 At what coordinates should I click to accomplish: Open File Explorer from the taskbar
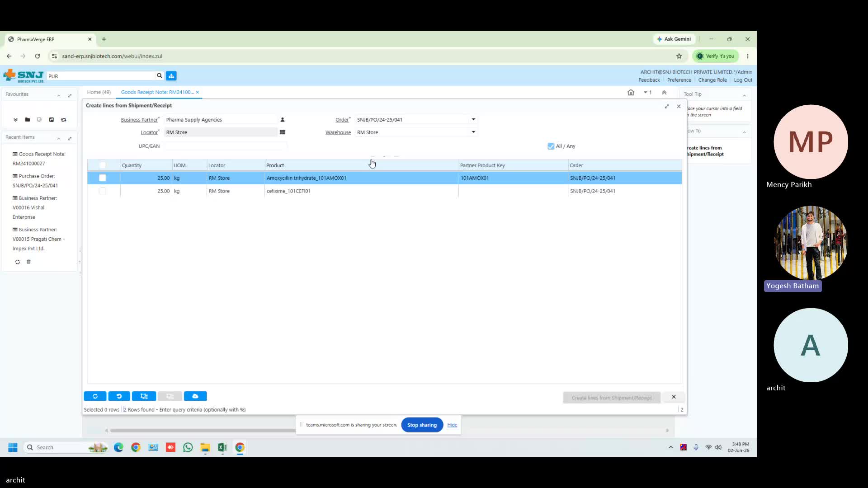click(x=205, y=447)
